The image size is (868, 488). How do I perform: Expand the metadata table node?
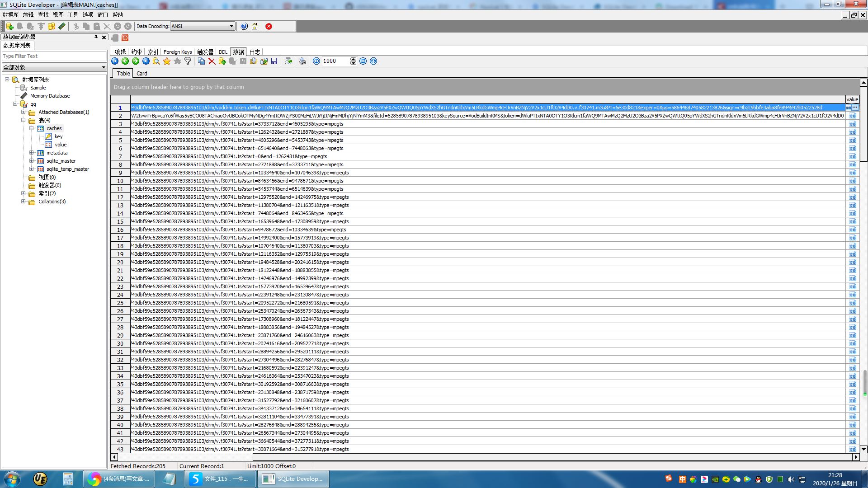tap(32, 153)
